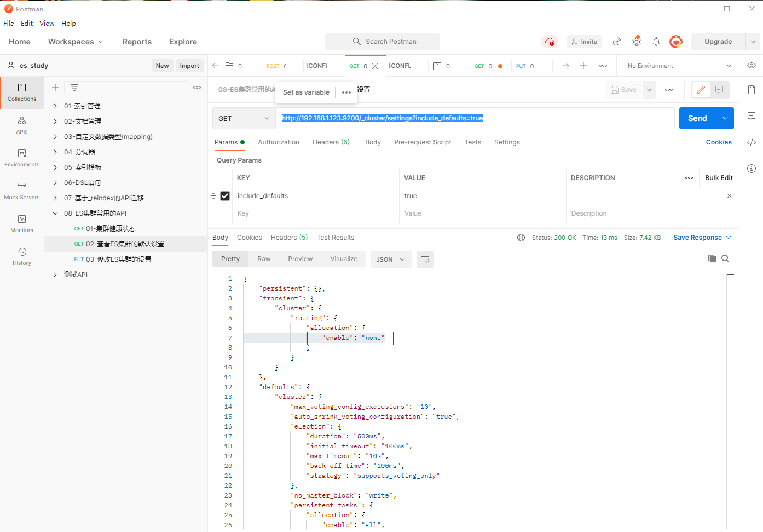Click the response body vertical scrollbar

pos(730,383)
